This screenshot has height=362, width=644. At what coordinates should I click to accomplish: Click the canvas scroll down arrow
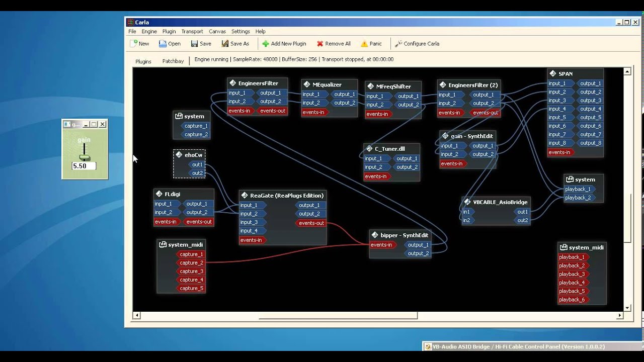(x=627, y=308)
